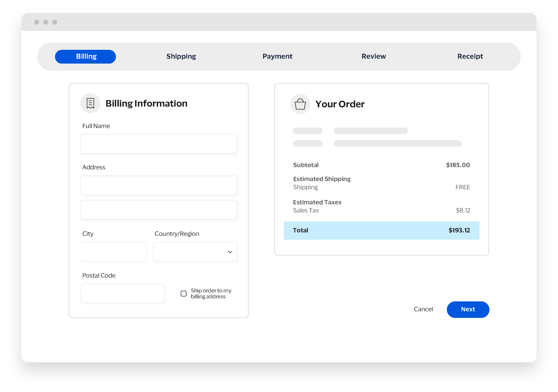558x392 pixels.
Task: Switch to the Shipping step tab
Action: pos(181,56)
